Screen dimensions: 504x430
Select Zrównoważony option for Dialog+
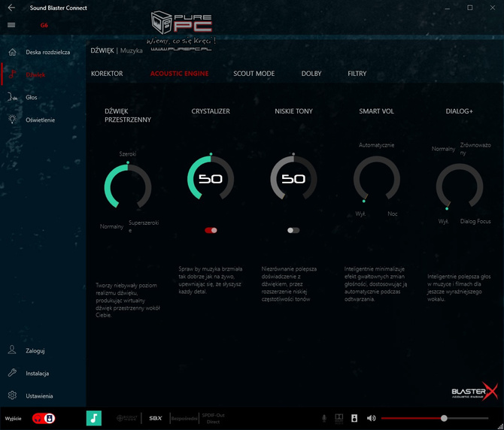[x=475, y=149]
